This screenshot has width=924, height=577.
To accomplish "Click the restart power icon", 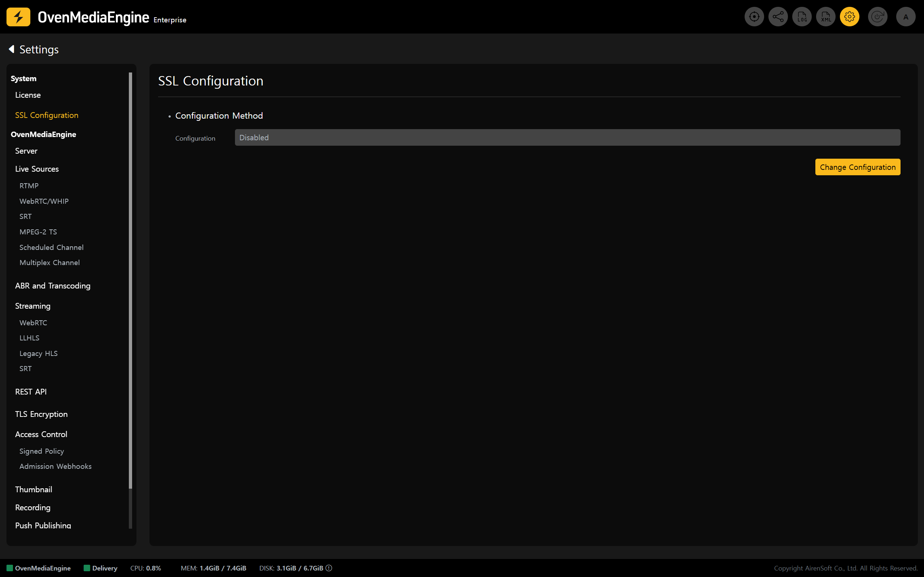I will pyautogui.click(x=877, y=17).
